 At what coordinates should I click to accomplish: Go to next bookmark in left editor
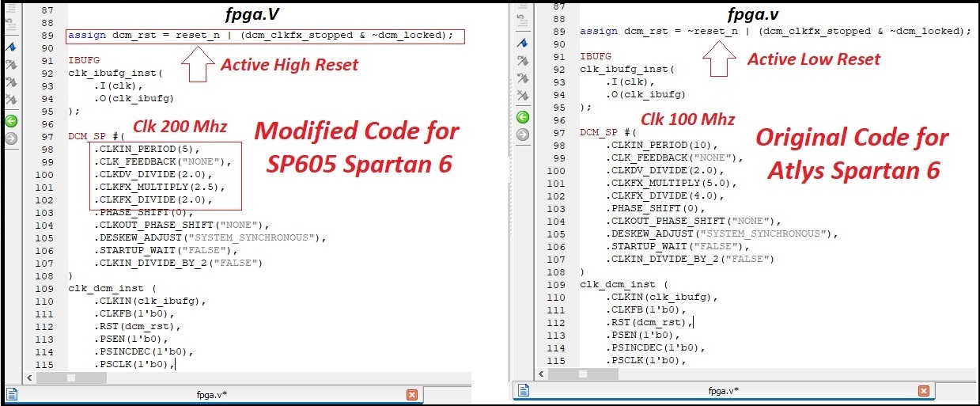pyautogui.click(x=11, y=65)
